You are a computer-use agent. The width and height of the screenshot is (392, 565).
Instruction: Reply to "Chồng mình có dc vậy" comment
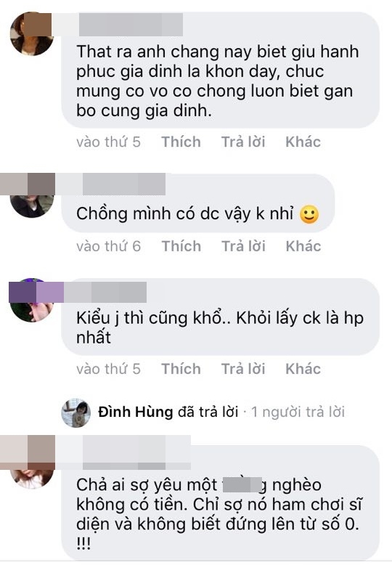[244, 246]
